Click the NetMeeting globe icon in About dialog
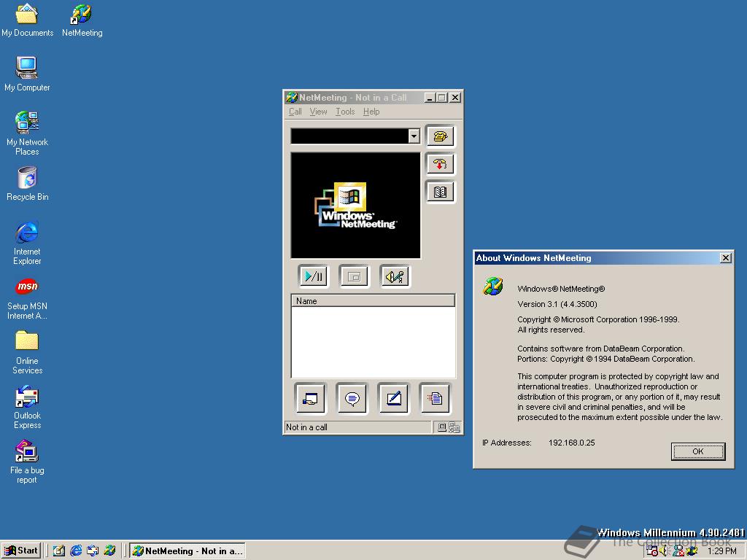747x560 pixels. [493, 286]
